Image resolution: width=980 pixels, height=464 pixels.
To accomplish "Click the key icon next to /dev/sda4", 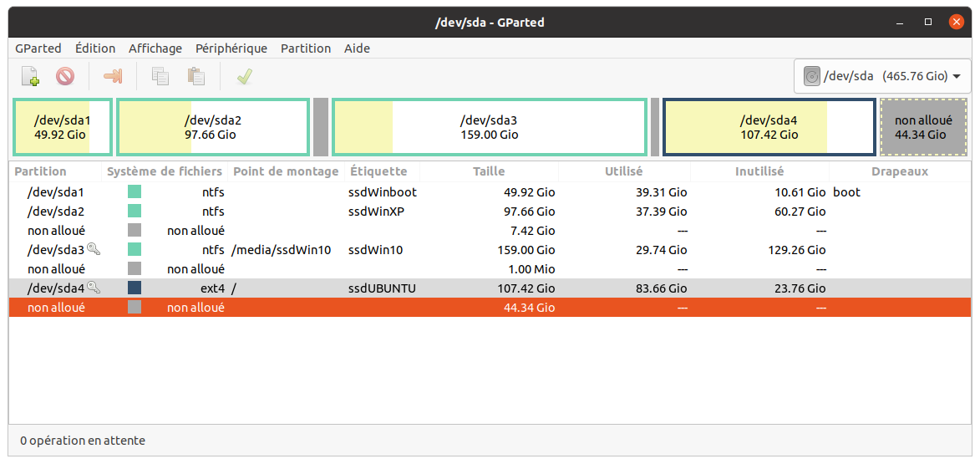I will (94, 288).
